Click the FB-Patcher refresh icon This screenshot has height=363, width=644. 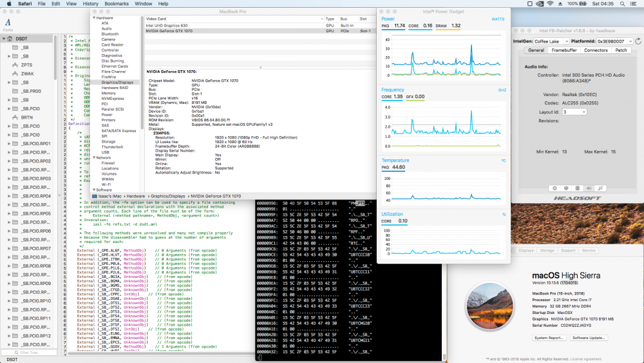(638, 41)
